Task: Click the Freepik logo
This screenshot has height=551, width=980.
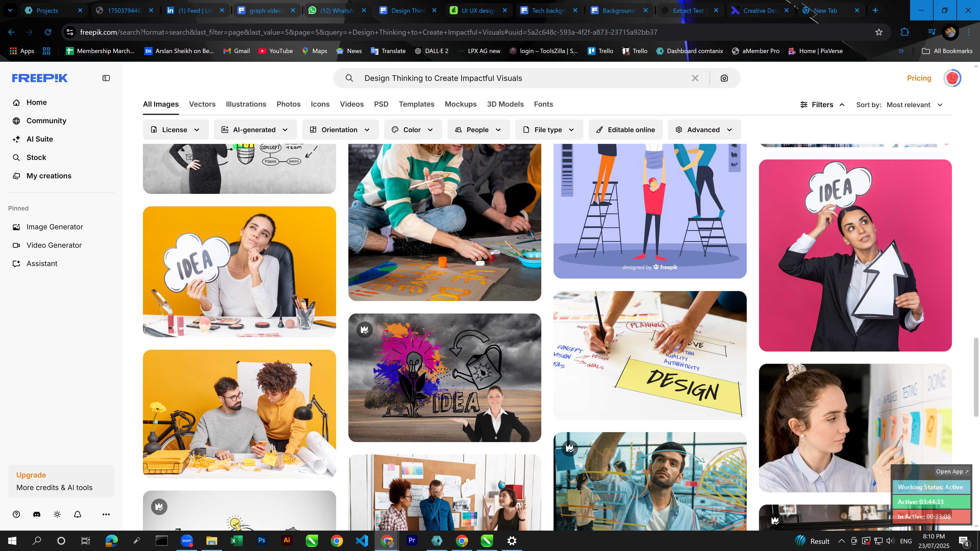Action: pos(40,78)
